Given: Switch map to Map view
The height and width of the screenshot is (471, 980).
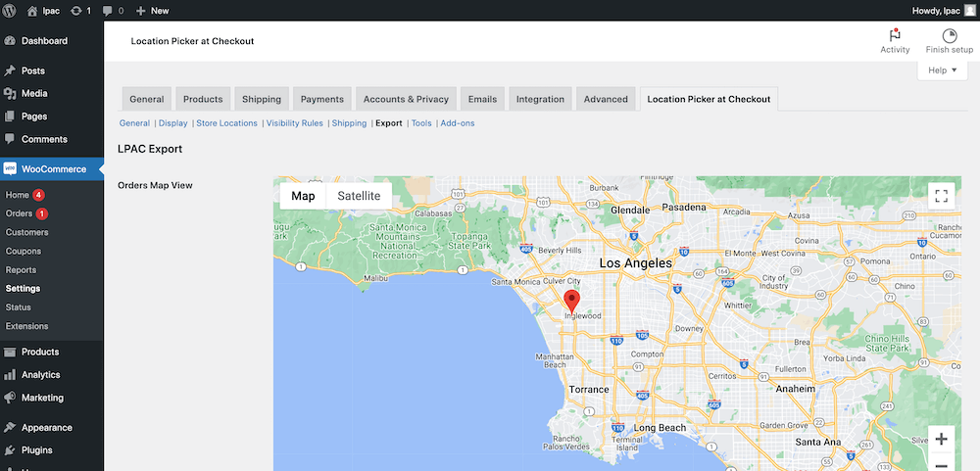Looking at the screenshot, I should (x=303, y=196).
